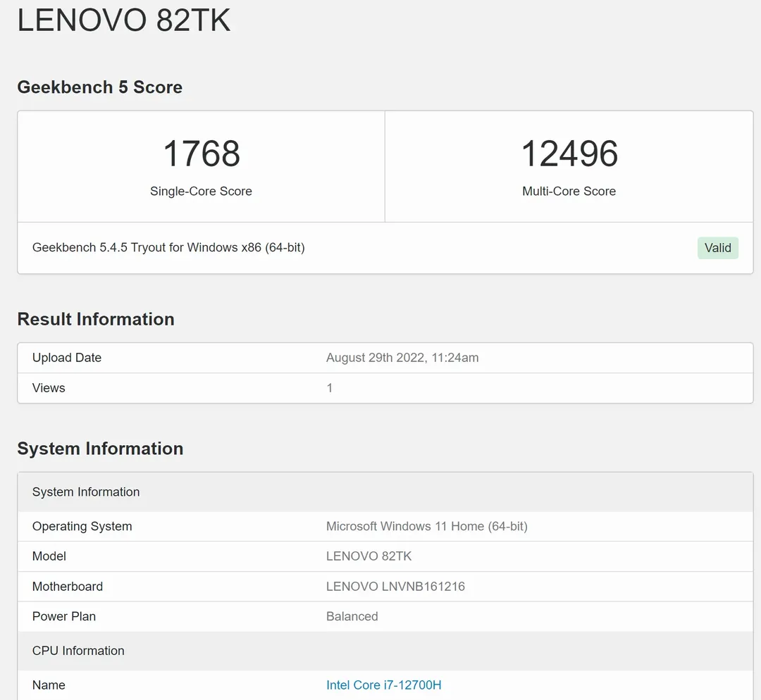The height and width of the screenshot is (700, 761).
Task: Select the August 29th 2022 upload date value
Action: tap(402, 358)
